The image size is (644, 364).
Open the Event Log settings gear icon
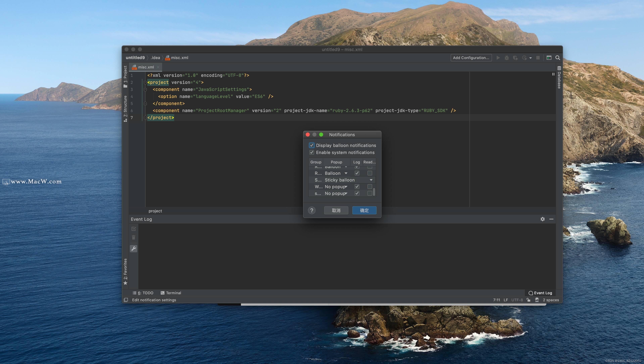pos(542,219)
